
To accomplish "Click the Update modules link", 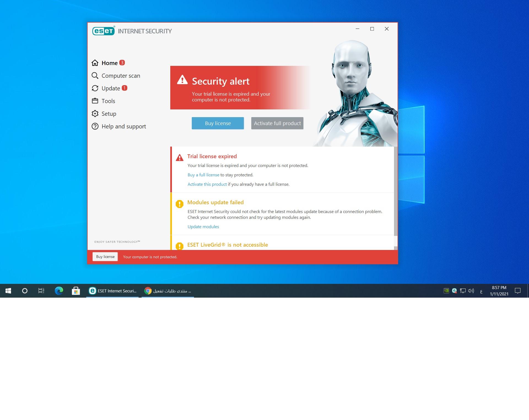I will click(203, 227).
